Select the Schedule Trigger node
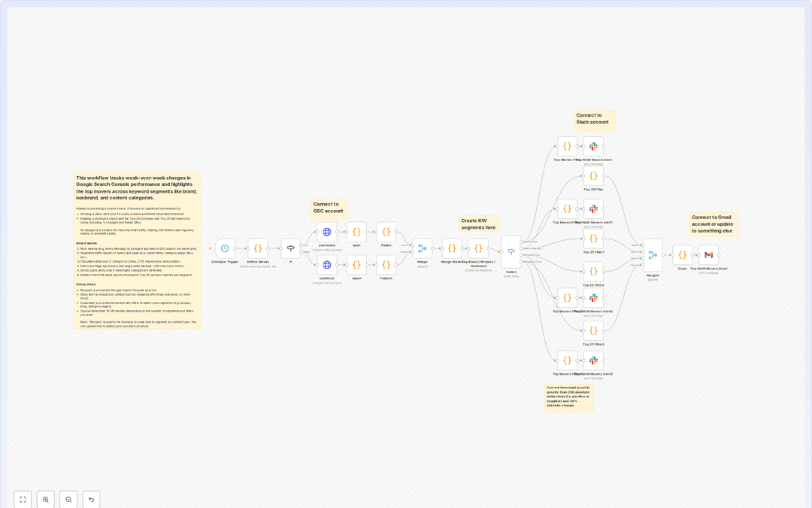 coord(224,247)
